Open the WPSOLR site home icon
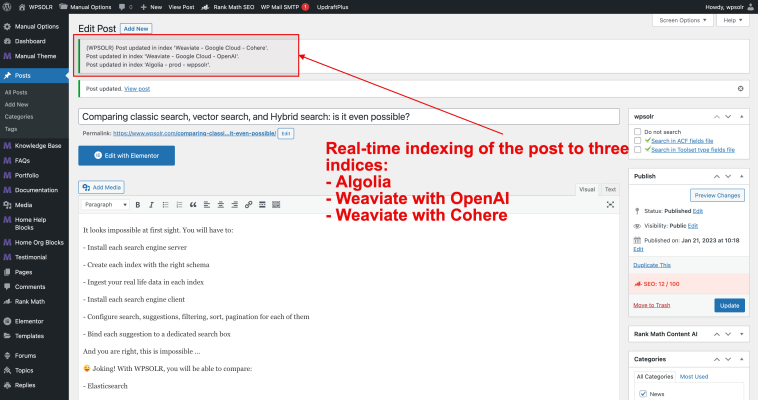Screen dimensions: 758x400 (x=22, y=7)
